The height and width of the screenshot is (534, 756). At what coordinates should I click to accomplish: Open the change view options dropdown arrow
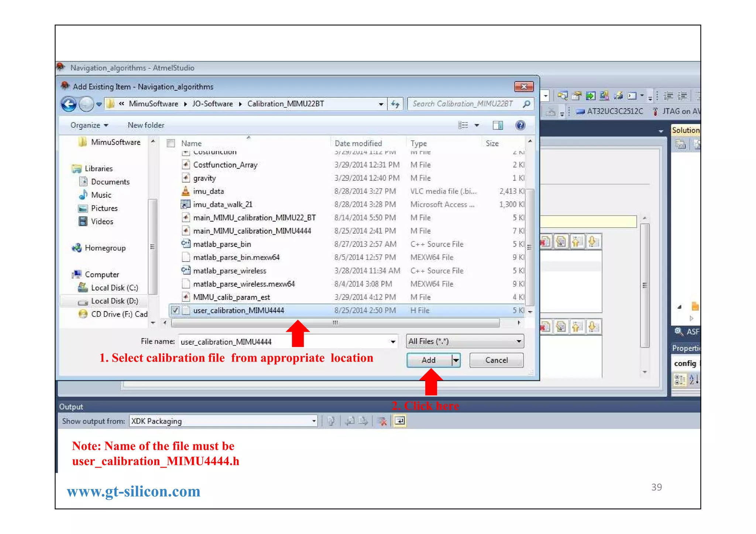point(477,125)
